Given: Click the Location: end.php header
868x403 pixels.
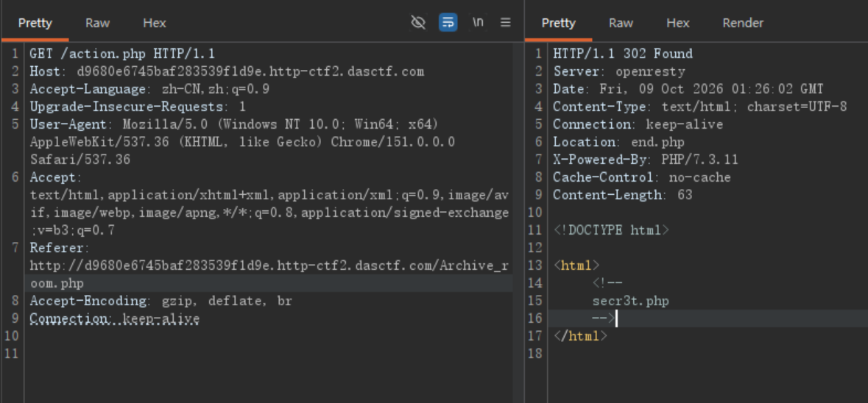Looking at the screenshot, I should (619, 142).
